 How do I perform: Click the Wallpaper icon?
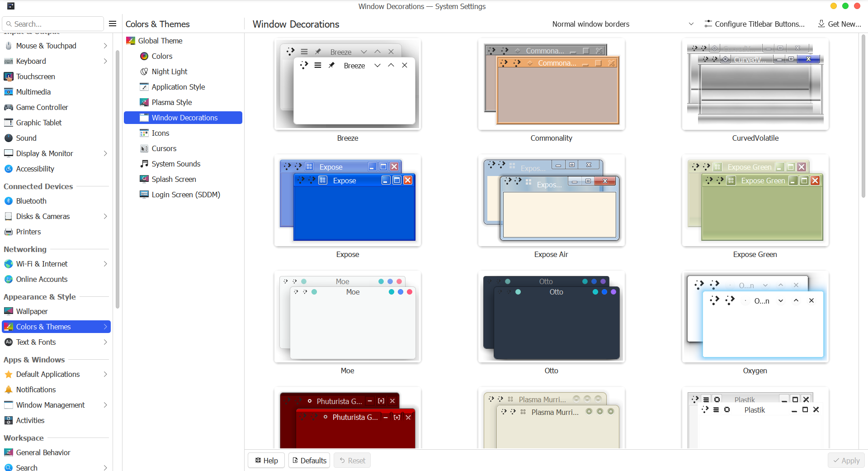(x=9, y=311)
